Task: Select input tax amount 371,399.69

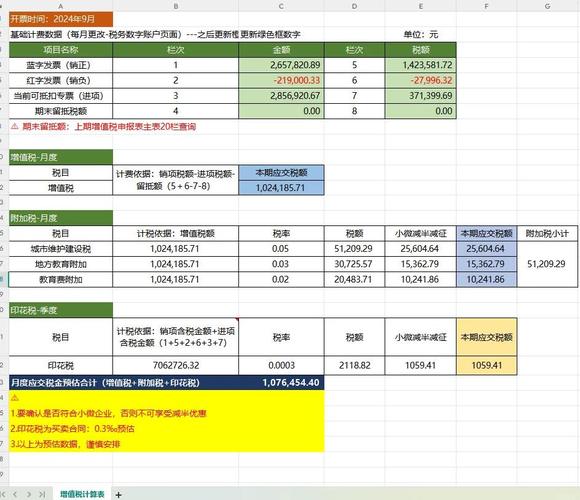Action: 421,96
